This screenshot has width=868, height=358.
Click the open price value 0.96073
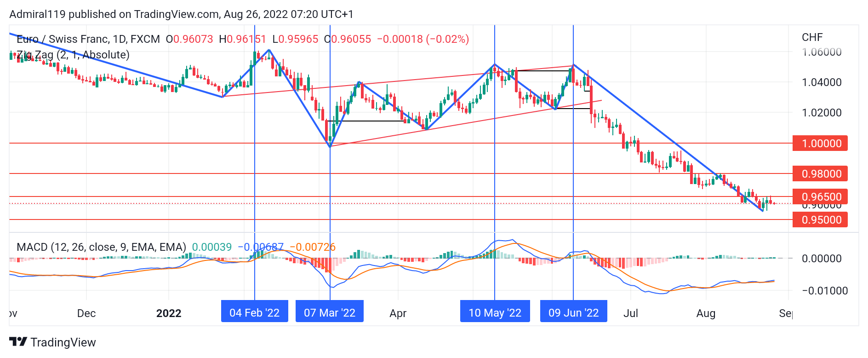click(x=193, y=39)
